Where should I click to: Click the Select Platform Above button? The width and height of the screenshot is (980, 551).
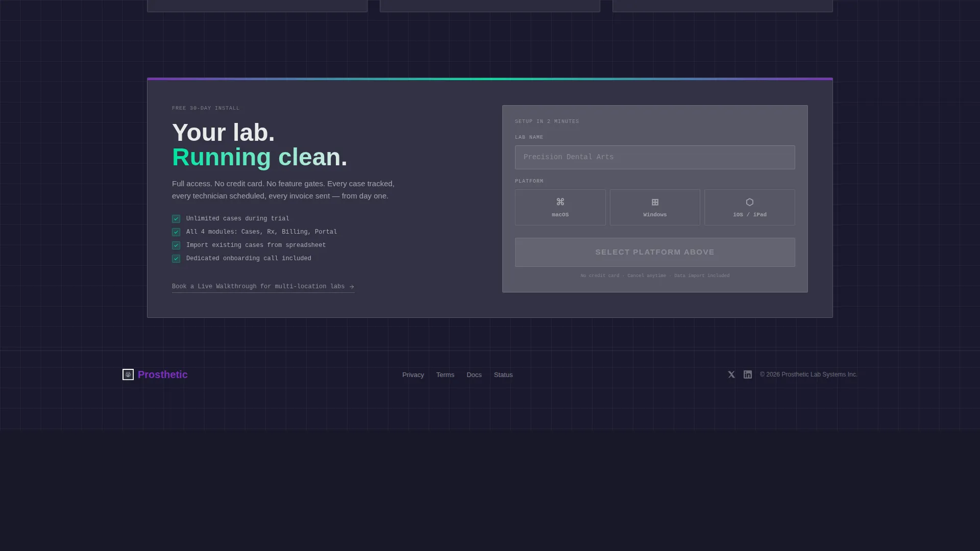pos(655,252)
